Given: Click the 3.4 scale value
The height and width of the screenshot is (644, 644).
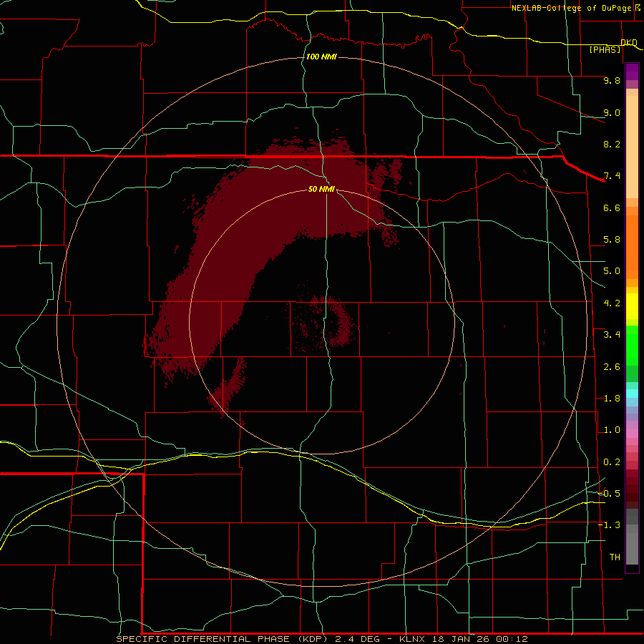Looking at the screenshot, I should pos(612,335).
